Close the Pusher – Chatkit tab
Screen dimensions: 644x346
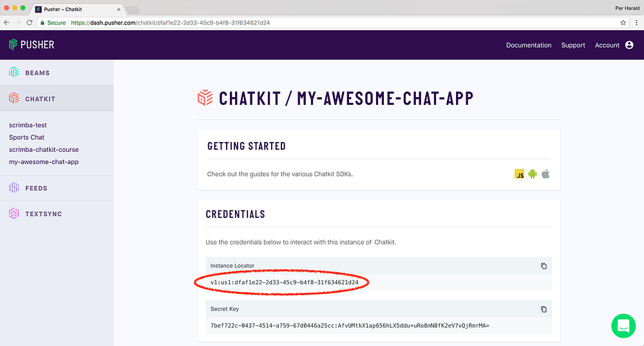pos(118,9)
